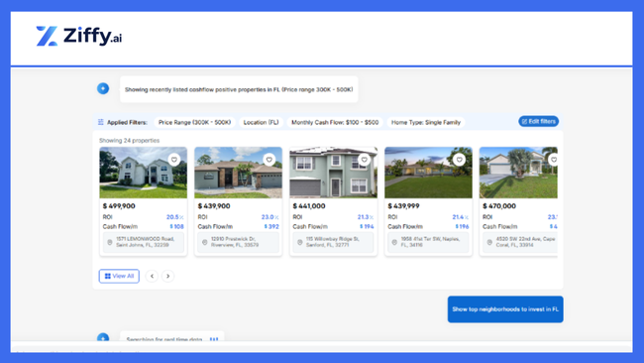Click location pin icon on Willowbay Ridge address

click(300, 242)
